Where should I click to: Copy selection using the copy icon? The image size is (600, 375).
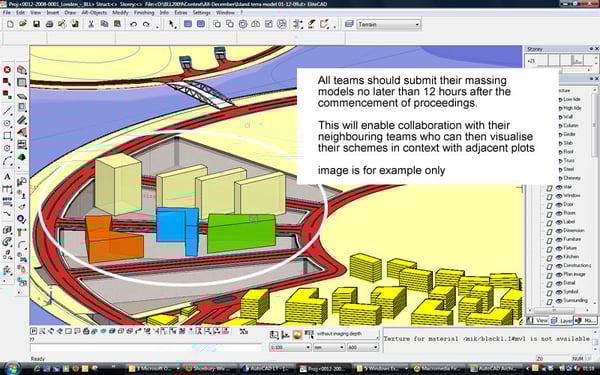point(104,24)
